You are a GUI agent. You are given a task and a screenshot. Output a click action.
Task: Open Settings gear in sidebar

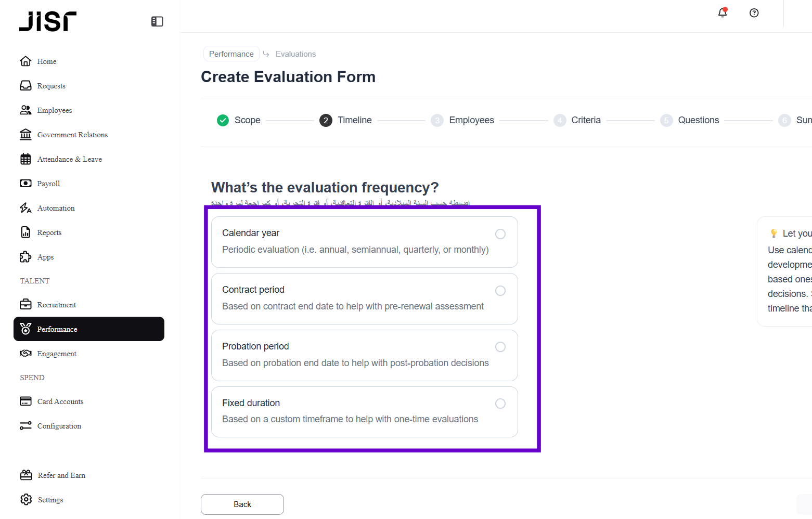pyautogui.click(x=26, y=500)
